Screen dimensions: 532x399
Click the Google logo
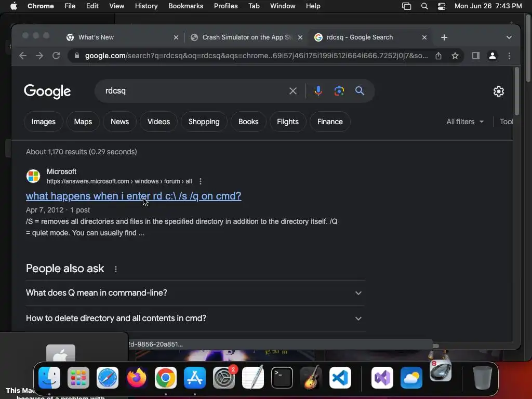coord(47,91)
